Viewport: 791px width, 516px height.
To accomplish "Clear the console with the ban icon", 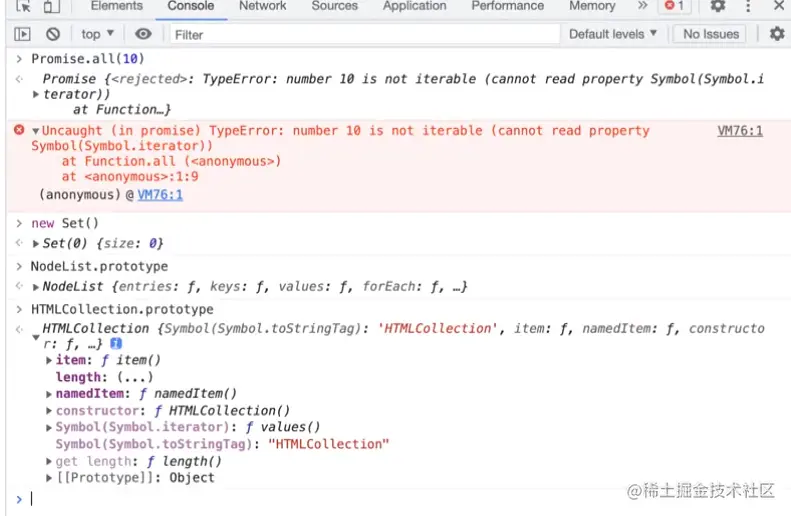I will pyautogui.click(x=53, y=34).
